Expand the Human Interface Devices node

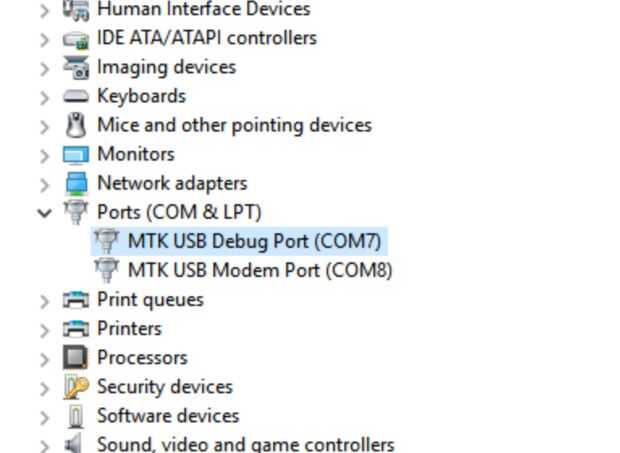[44, 9]
